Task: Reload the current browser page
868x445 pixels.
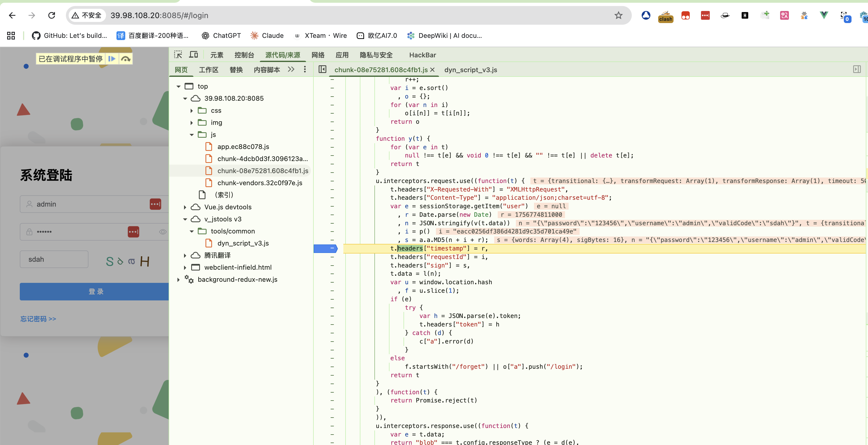Action: pyautogui.click(x=52, y=15)
